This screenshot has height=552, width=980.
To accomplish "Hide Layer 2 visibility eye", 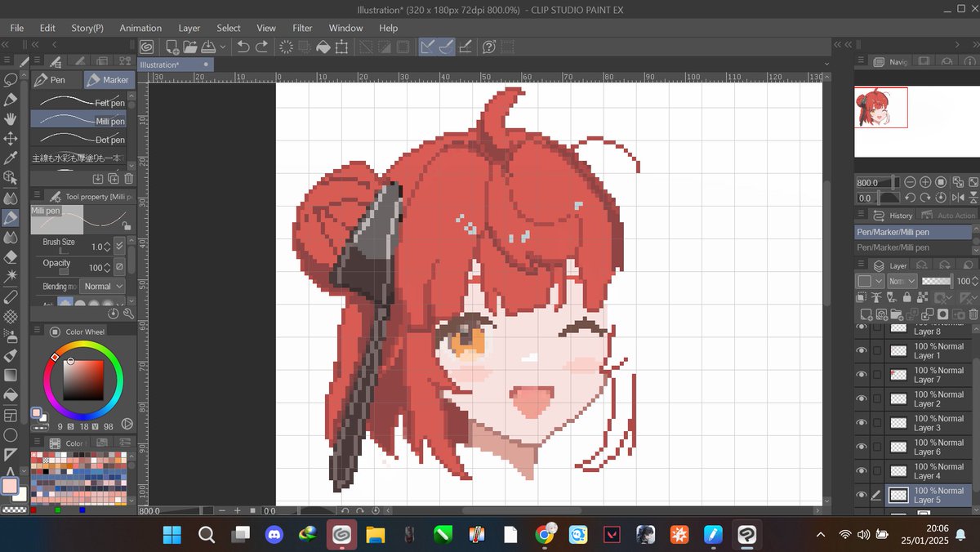I will tap(862, 398).
